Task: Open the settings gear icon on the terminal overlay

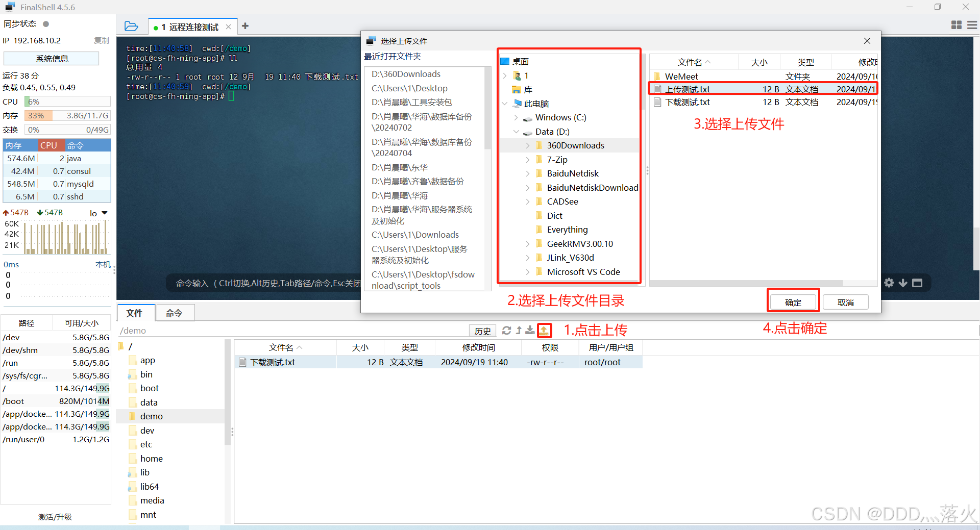Action: point(889,282)
